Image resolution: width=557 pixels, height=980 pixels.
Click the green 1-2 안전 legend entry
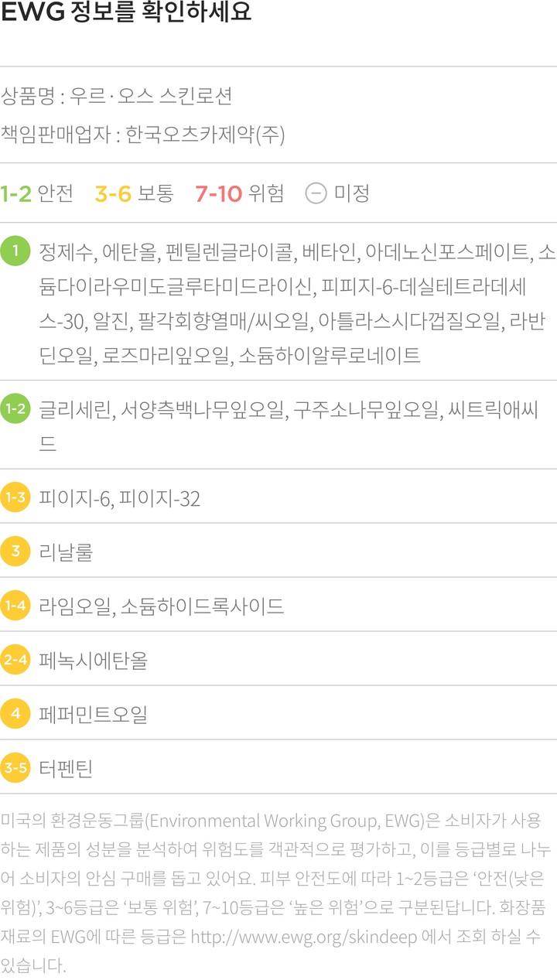tap(36, 193)
